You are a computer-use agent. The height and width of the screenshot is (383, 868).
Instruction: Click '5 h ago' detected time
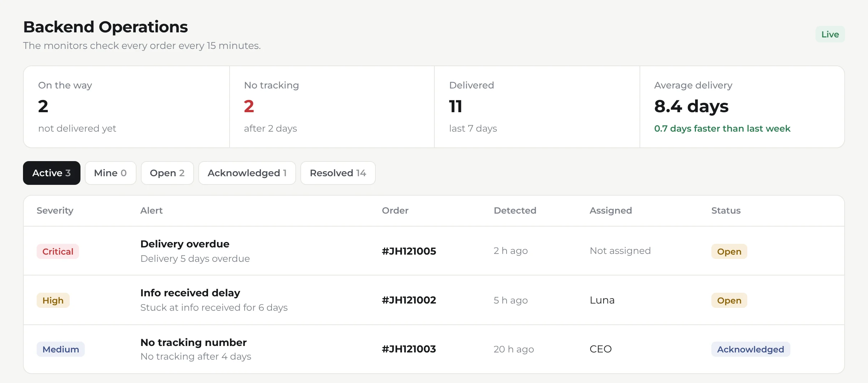[x=511, y=300]
